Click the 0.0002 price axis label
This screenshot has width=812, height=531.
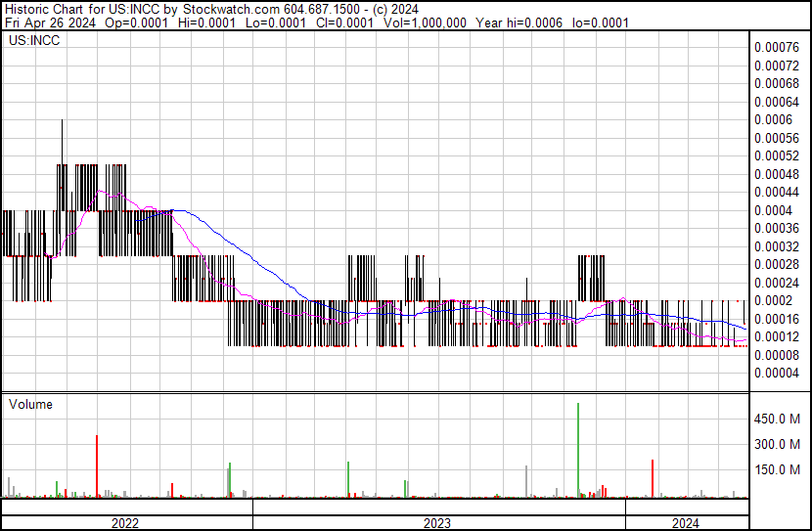point(773,300)
